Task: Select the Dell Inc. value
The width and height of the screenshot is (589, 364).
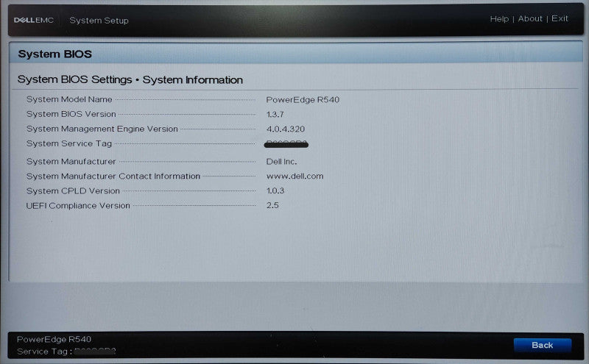Action: tap(281, 162)
